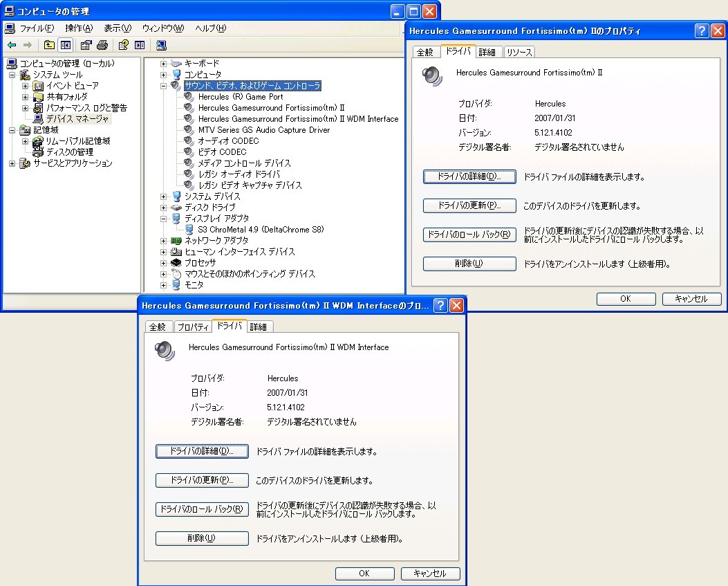Click the ディスクの管理 icon
This screenshot has height=586, width=728.
pyautogui.click(x=38, y=152)
